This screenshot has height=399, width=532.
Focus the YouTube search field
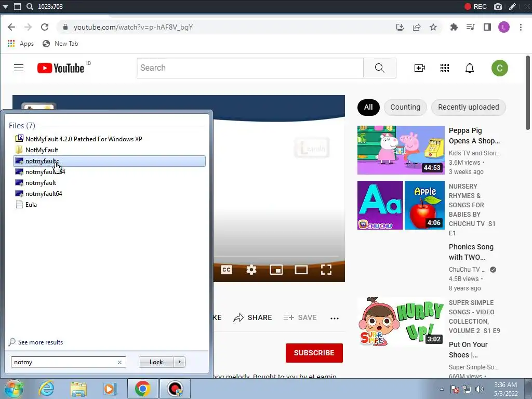pos(250,68)
